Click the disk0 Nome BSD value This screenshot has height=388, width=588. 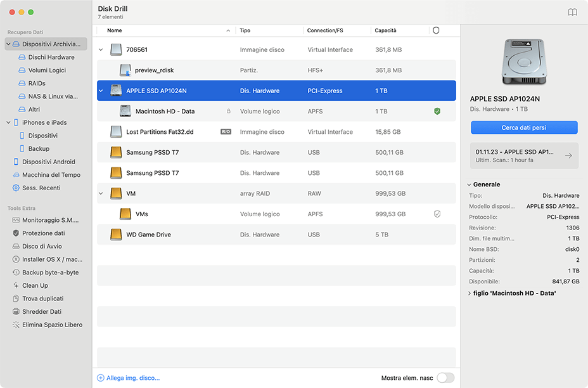(x=572, y=249)
